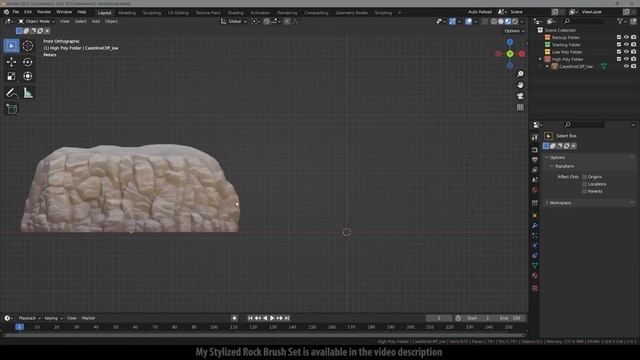Switch to Modeling workspace tab
This screenshot has height=360, width=640.
pos(127,13)
